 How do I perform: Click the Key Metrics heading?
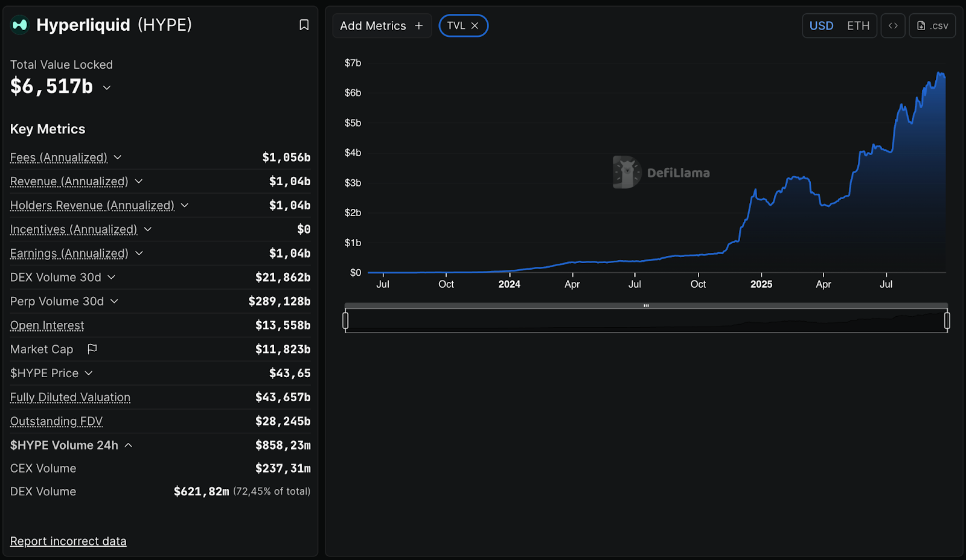point(48,129)
